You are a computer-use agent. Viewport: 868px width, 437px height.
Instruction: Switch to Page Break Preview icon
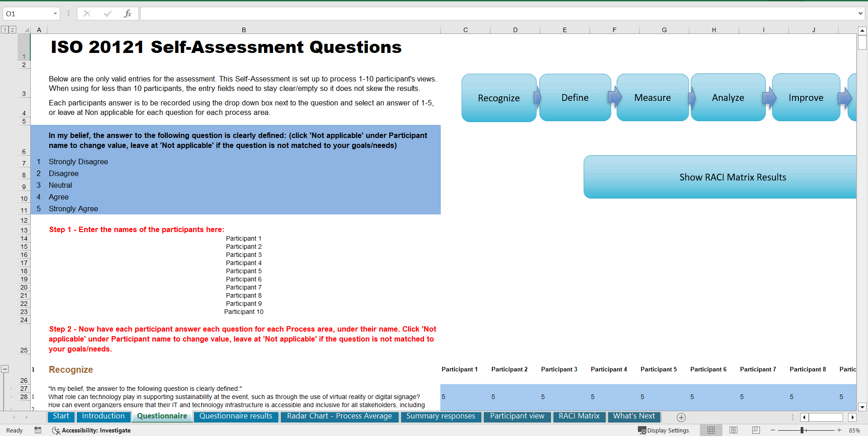(x=756, y=430)
